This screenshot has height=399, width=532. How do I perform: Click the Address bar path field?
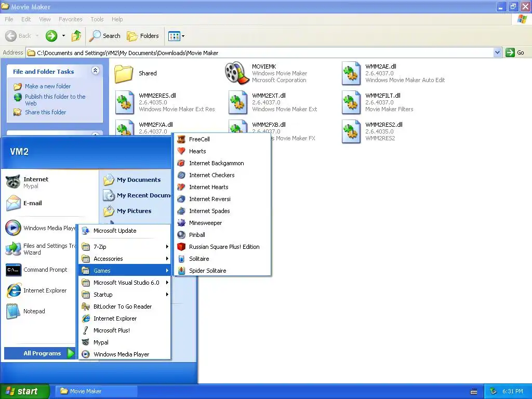click(260, 52)
